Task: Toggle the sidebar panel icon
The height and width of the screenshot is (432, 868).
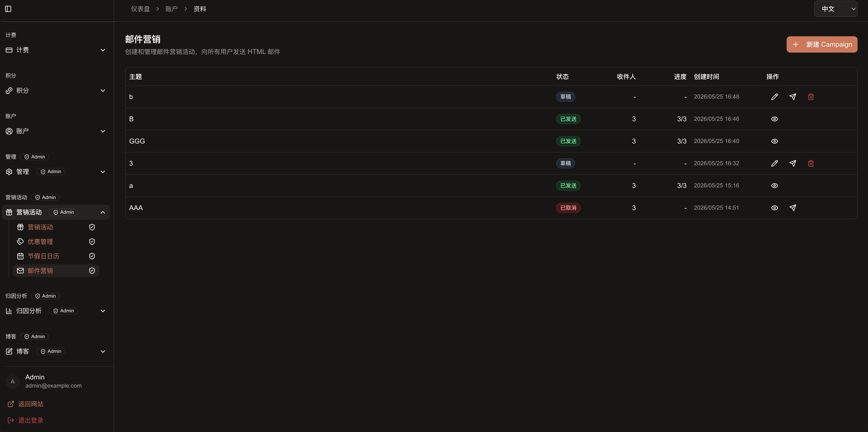Action: [8, 9]
